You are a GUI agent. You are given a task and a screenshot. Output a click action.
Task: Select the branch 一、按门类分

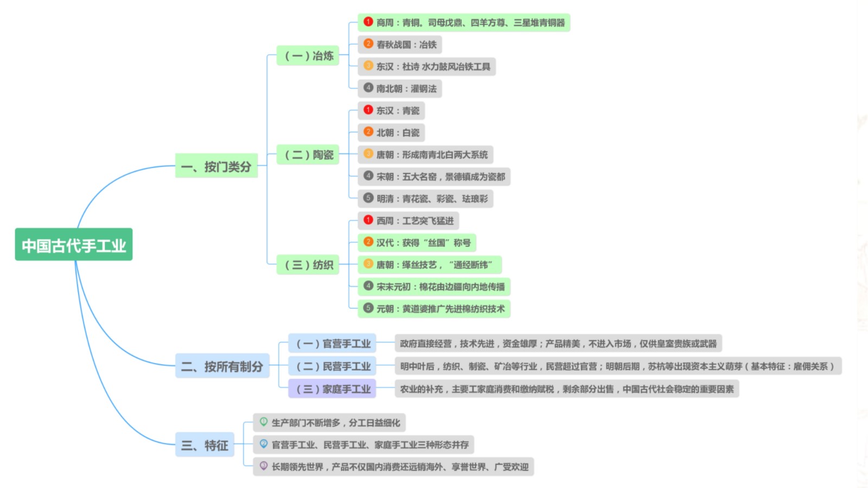(x=216, y=166)
